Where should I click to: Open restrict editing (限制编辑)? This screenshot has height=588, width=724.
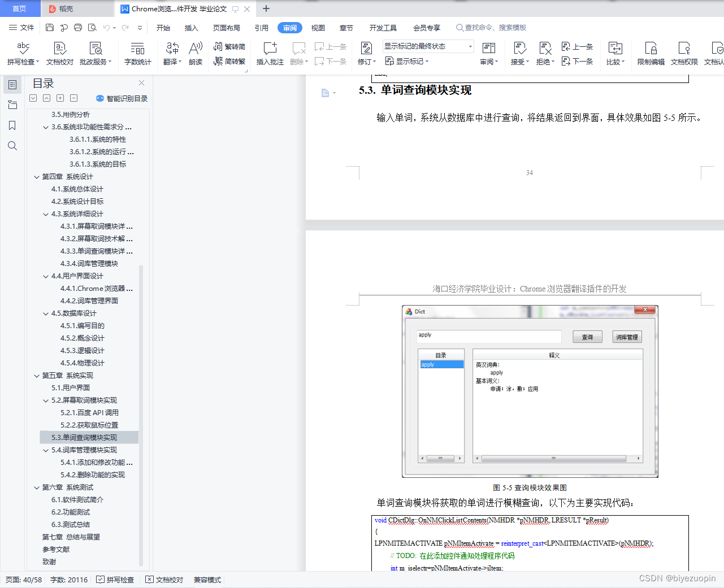[x=651, y=54]
